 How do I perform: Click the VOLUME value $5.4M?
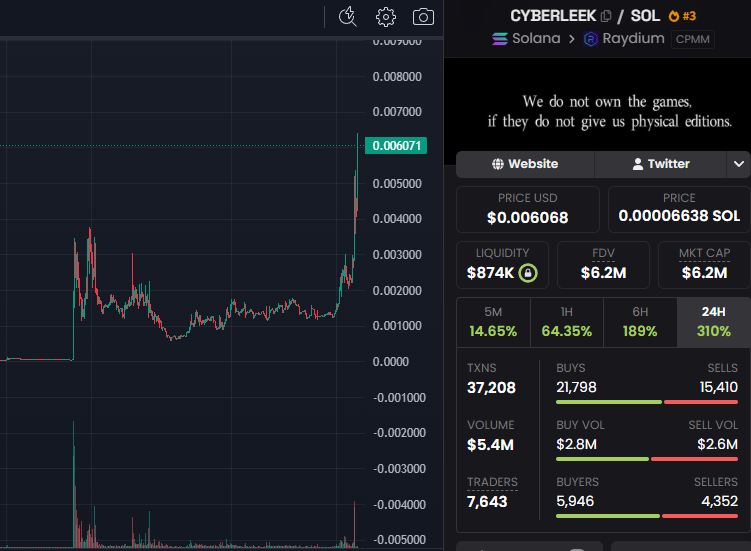click(490, 445)
